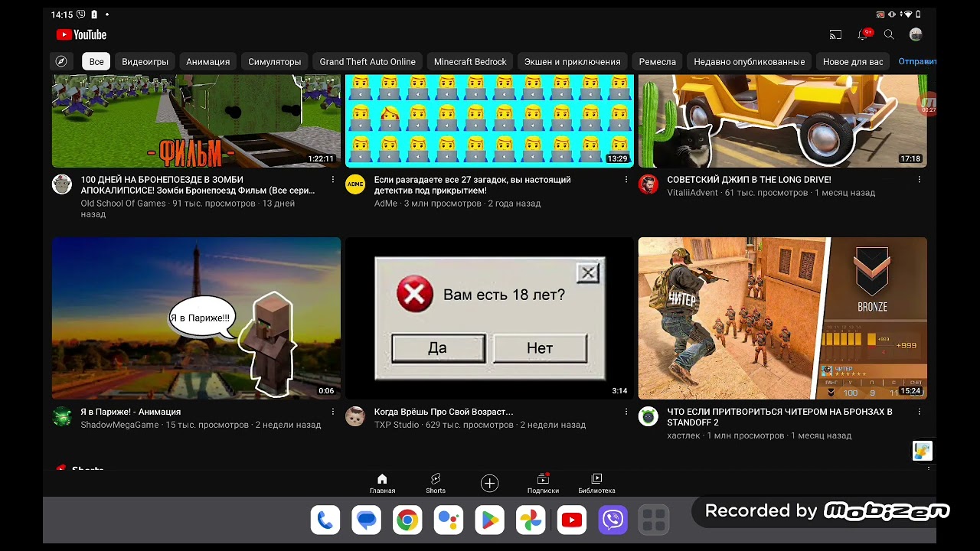Open the ShadowMegaGame channel avatar

click(x=62, y=416)
